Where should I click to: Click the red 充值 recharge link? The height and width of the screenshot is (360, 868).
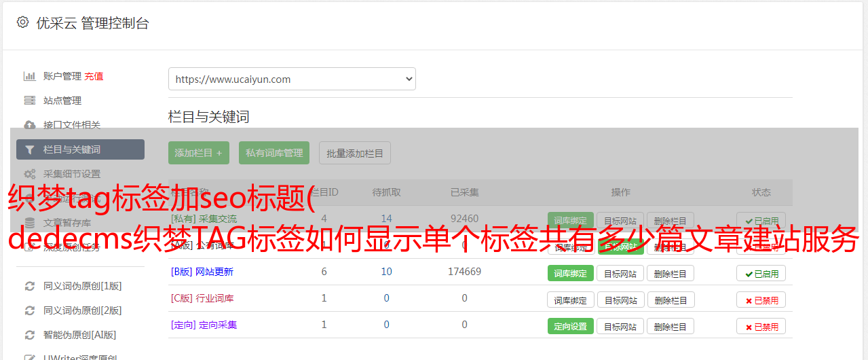coord(94,76)
